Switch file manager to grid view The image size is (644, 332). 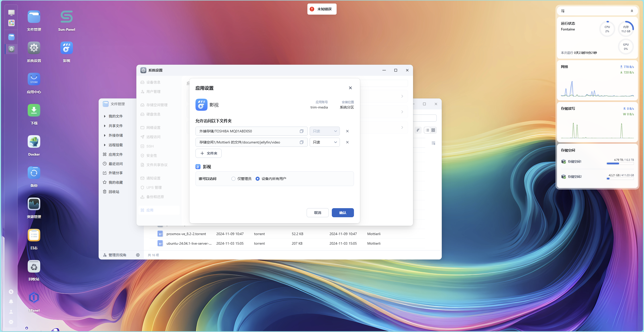pos(433,130)
